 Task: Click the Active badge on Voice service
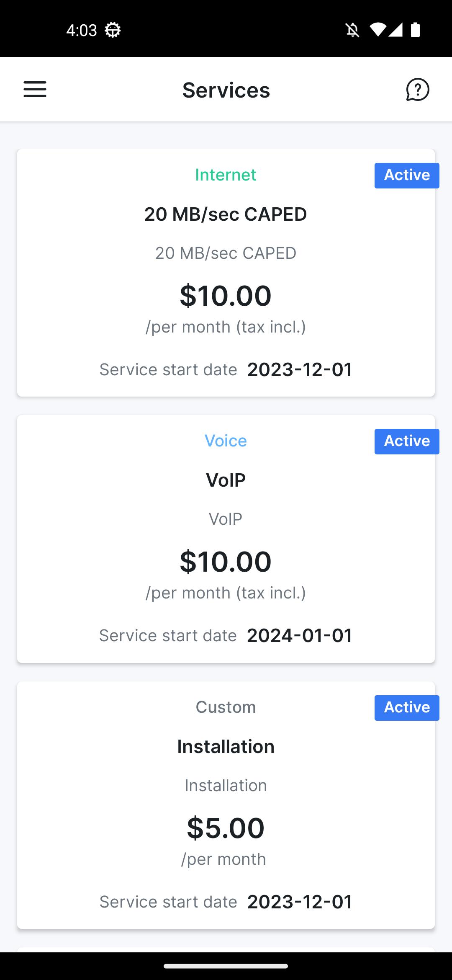click(x=407, y=441)
